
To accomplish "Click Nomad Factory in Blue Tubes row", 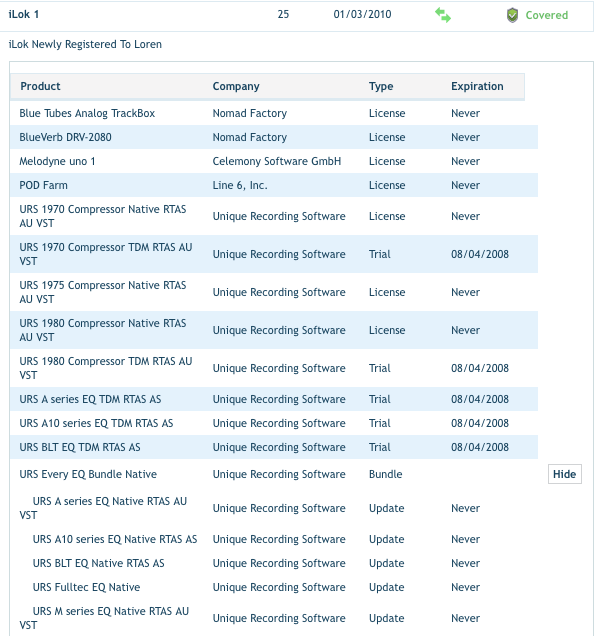I will (249, 113).
